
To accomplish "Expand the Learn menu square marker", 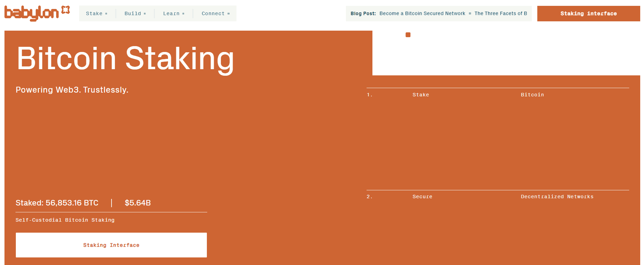I will point(183,14).
